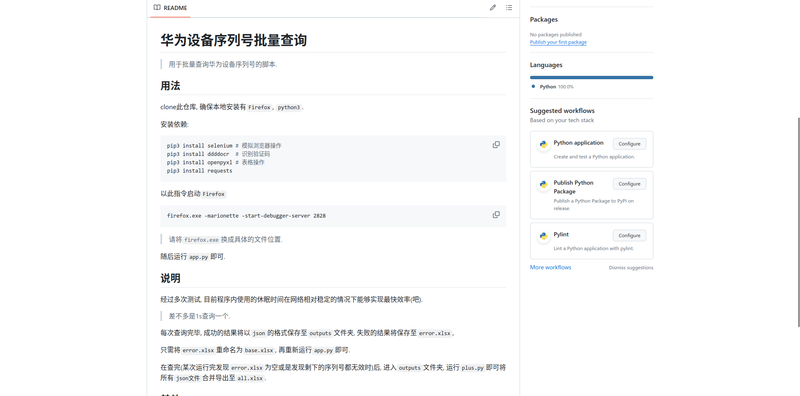Viewport: 800px width, 396px height.
Task: Click the 差不多是1s查询一个 quote
Action: pos(199,316)
